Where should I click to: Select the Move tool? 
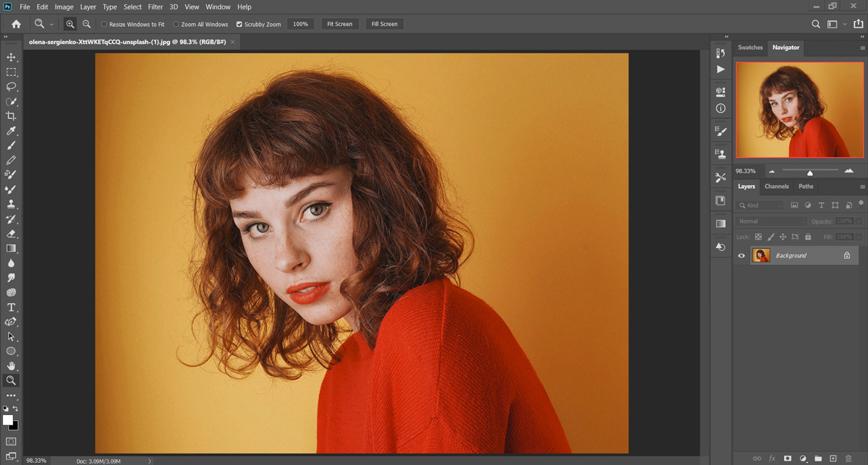click(11, 57)
